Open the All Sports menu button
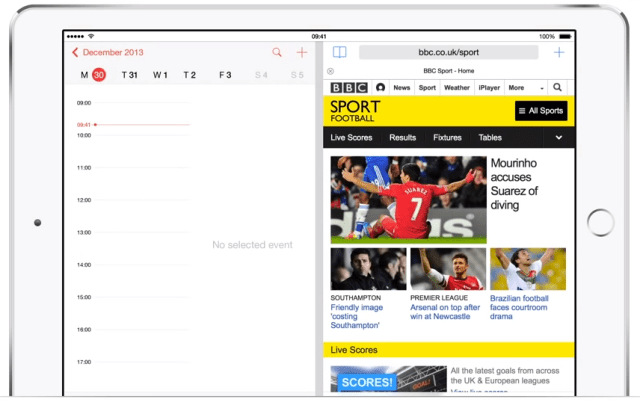 (541, 111)
